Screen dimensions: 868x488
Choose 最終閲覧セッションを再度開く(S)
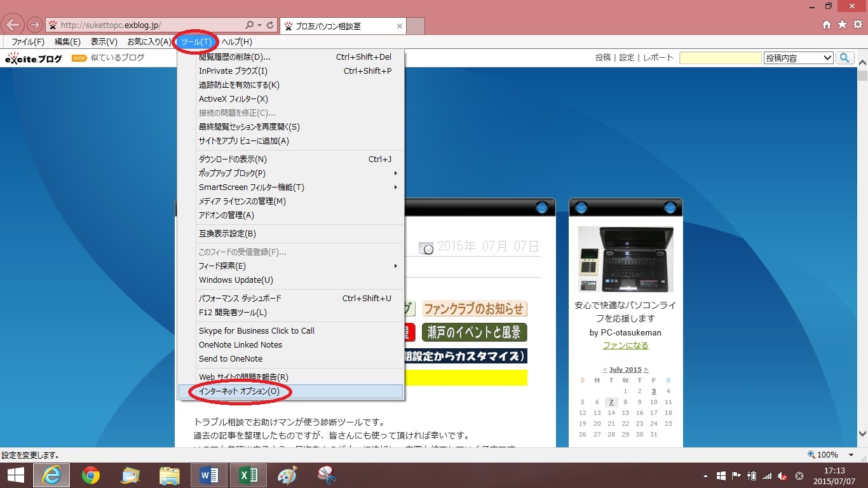point(291,127)
